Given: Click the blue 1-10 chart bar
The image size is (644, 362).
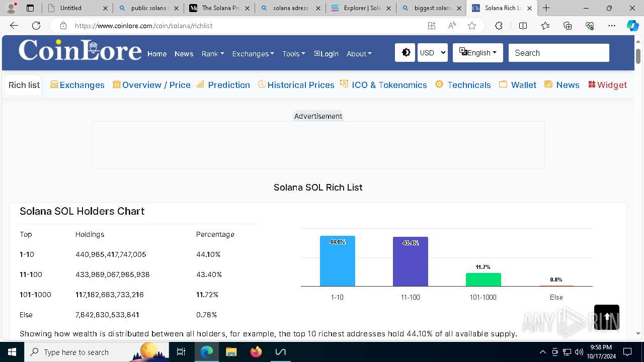Looking at the screenshot, I should click(338, 261).
